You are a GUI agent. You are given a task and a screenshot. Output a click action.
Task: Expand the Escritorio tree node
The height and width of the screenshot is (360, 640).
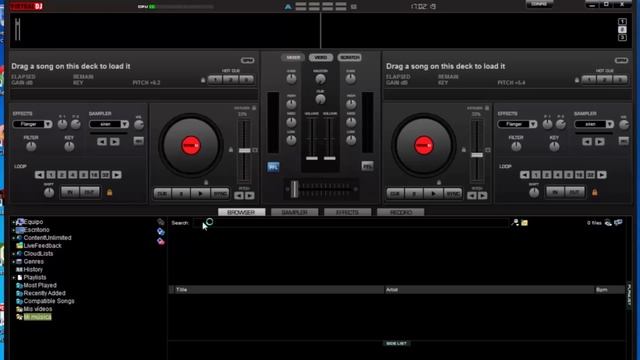click(13, 230)
